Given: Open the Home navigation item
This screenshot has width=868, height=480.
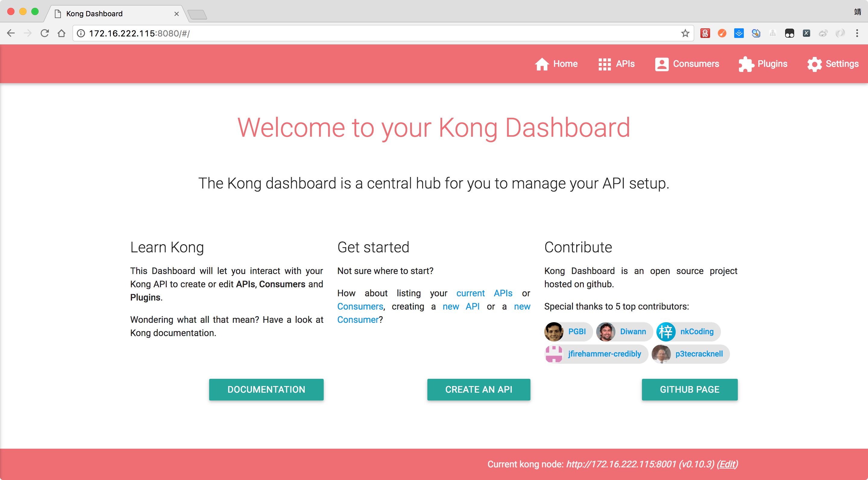Looking at the screenshot, I should 556,64.
